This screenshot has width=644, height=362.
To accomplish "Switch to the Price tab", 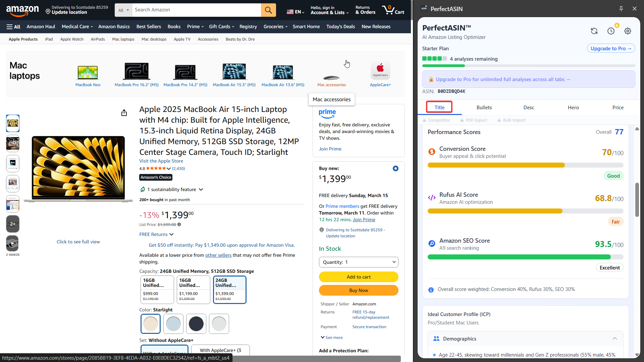I will 618,108.
